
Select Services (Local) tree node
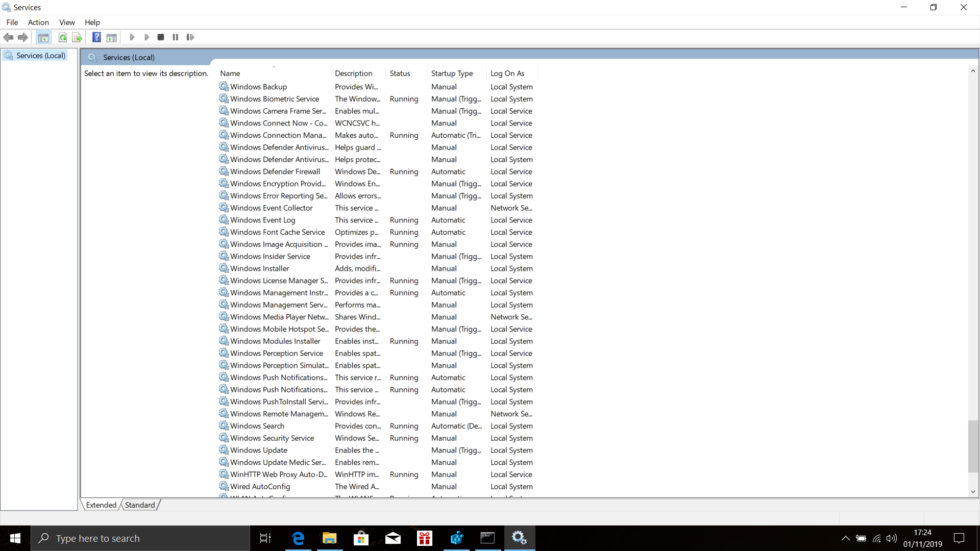[41, 56]
